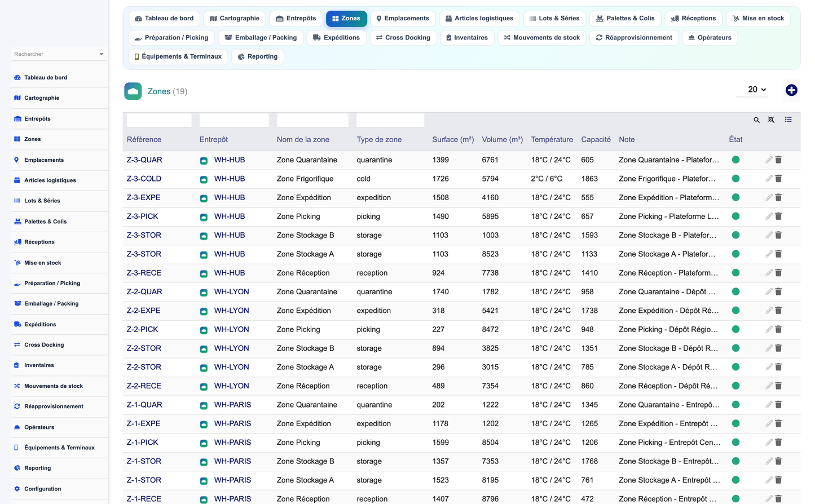This screenshot has height=504, width=815.
Task: Click the search magnifier icon in filter row
Action: 757,120
